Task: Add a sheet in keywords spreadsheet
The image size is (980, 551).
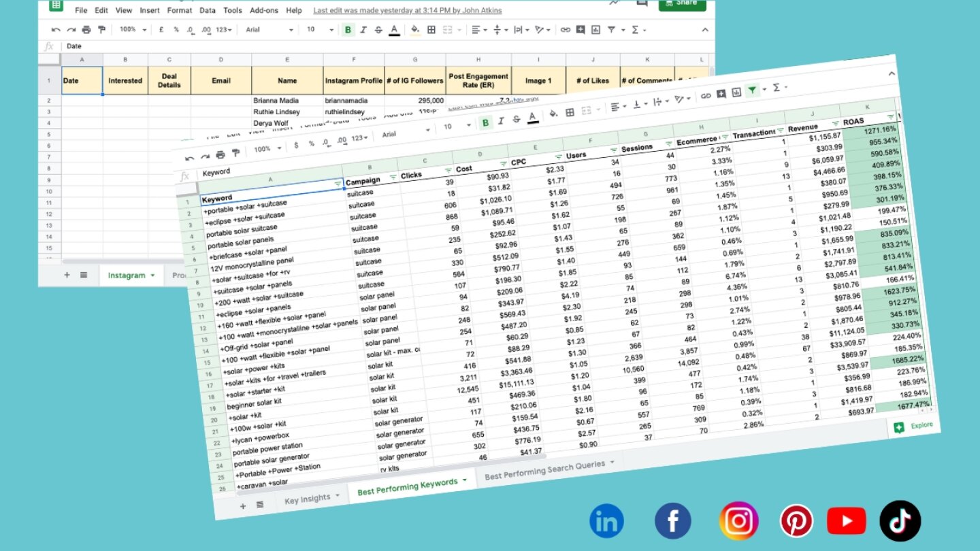Action: 243,506
